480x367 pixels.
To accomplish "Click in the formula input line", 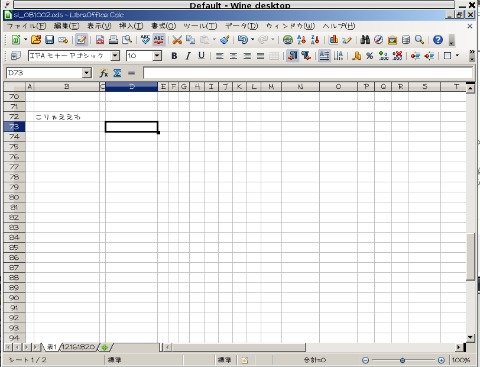I will [308, 73].
